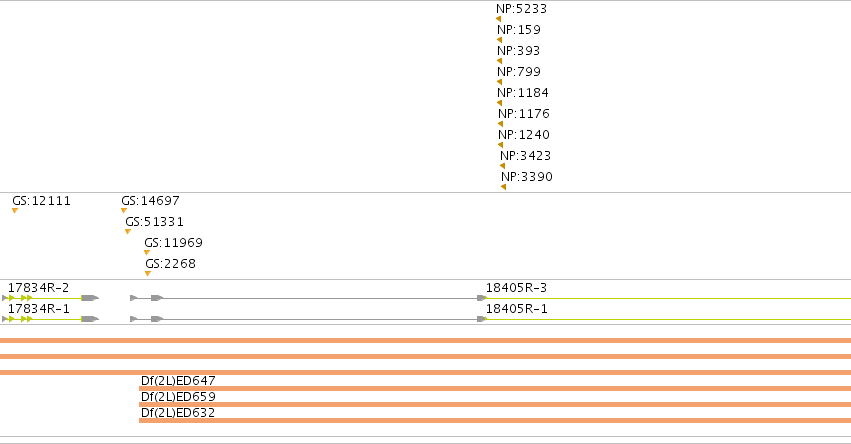Select the GS:12111 label
Image resolution: width=851 pixels, height=444 pixels.
point(42,201)
